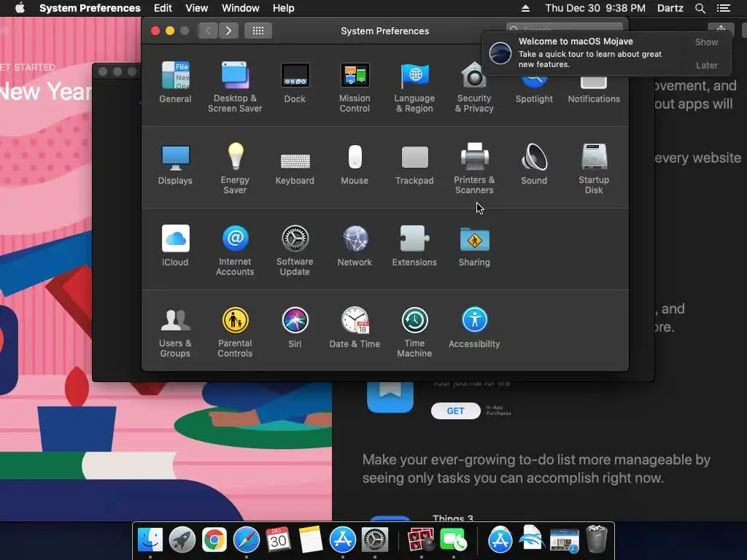Open the Welcome to macOS Mojave notification
Viewport: 747px width, 560px height.
pos(581,52)
